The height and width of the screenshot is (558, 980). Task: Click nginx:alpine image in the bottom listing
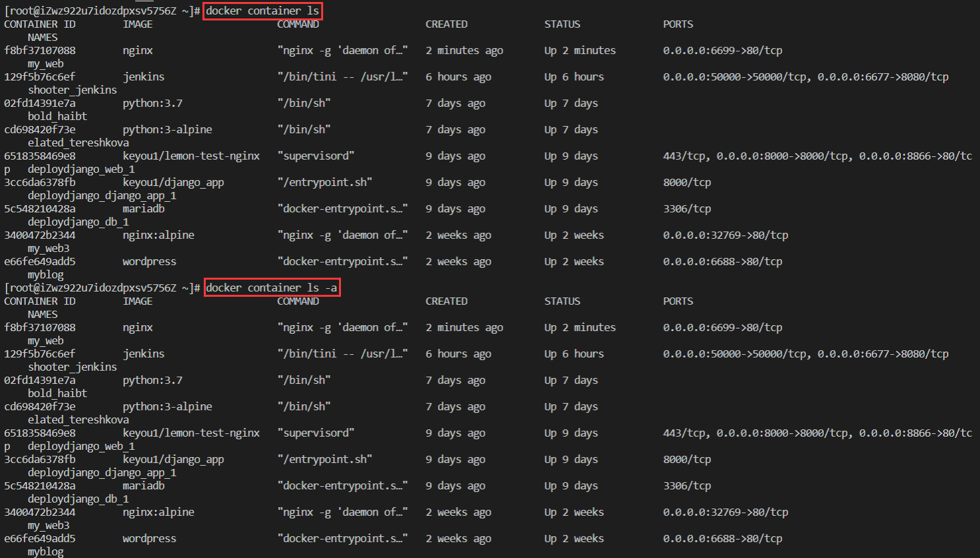(158, 512)
